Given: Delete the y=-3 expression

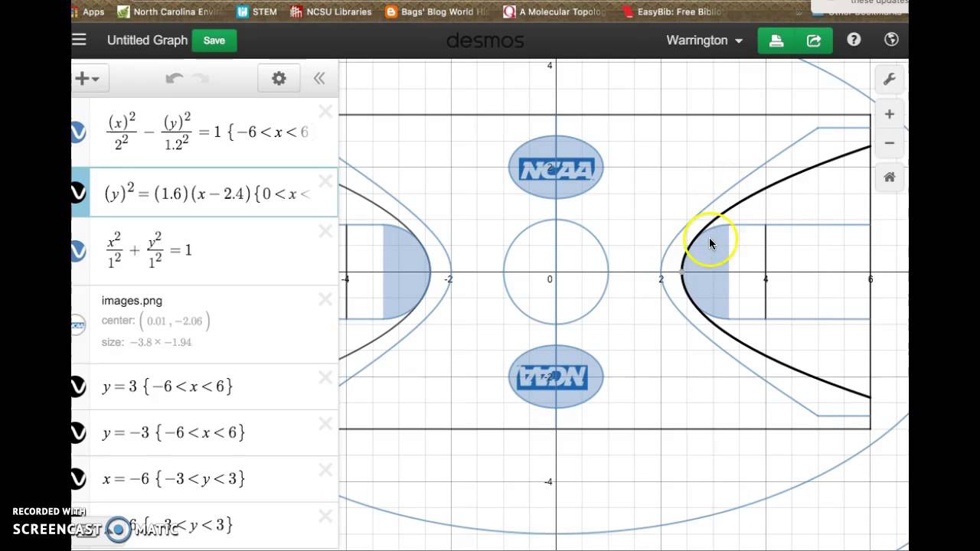Looking at the screenshot, I should pyautogui.click(x=325, y=423).
